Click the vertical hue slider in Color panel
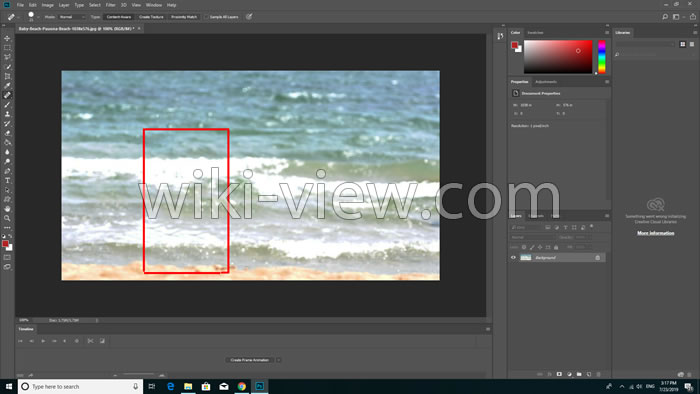Viewport: 700px width, 394px height. [x=602, y=57]
